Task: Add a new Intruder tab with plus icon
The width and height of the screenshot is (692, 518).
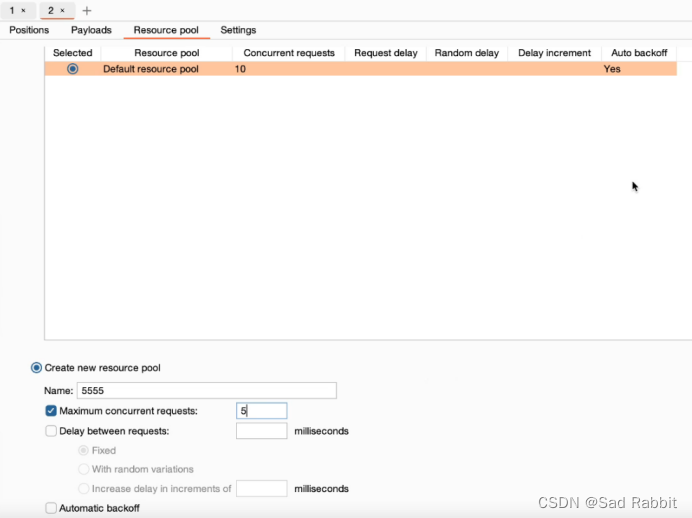Action: pos(87,11)
